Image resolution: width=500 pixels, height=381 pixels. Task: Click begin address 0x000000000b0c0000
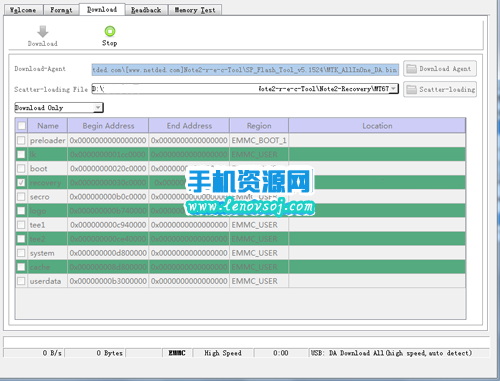click(108, 197)
